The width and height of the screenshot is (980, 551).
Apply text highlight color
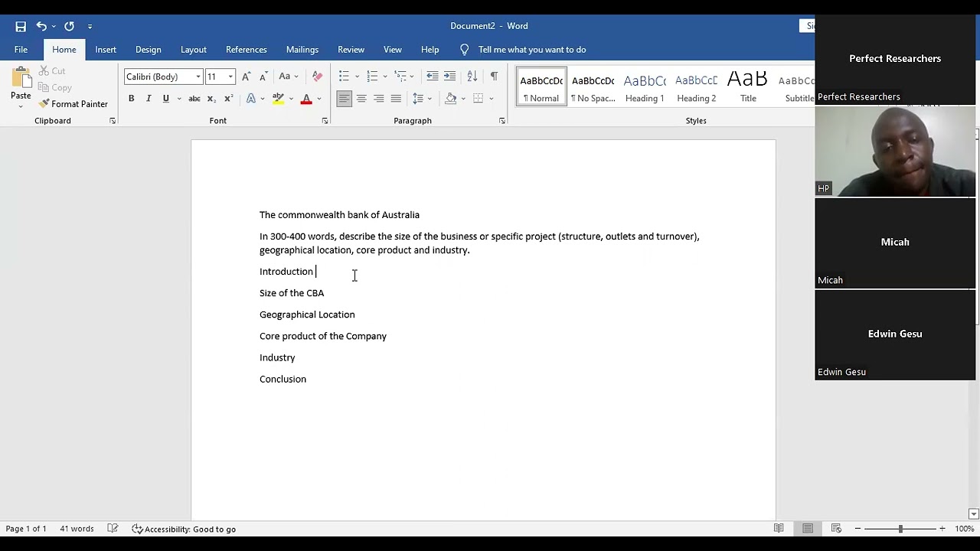(278, 99)
